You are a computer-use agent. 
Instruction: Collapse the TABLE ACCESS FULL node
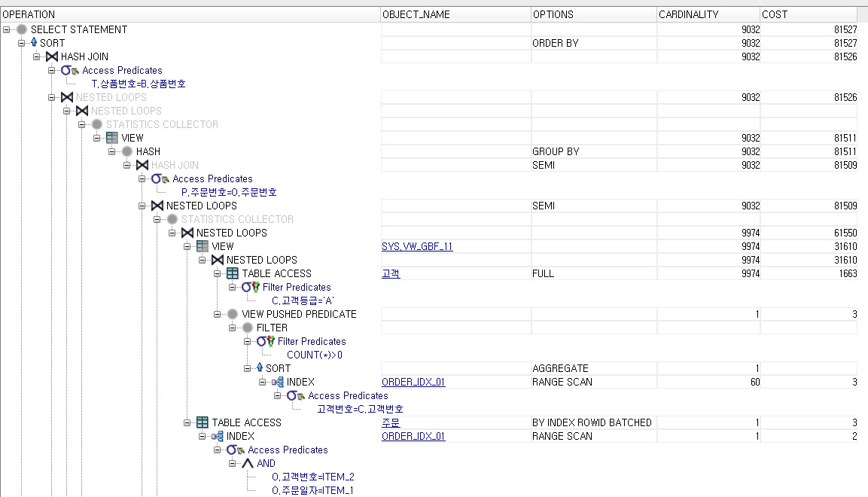pyautogui.click(x=218, y=273)
